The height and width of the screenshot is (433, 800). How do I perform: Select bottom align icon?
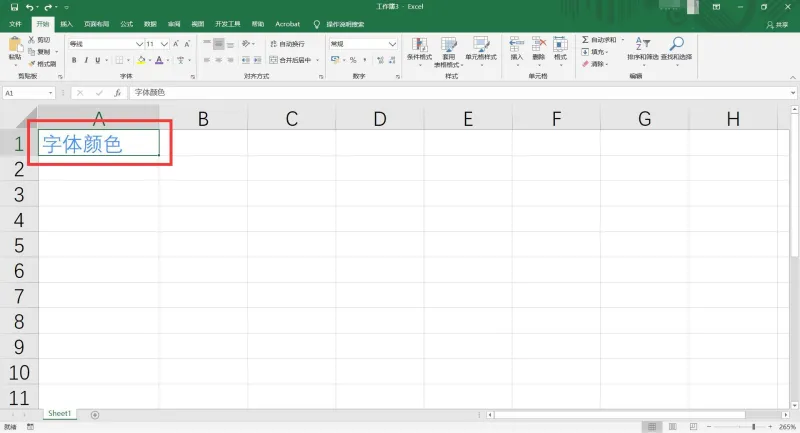click(x=231, y=44)
